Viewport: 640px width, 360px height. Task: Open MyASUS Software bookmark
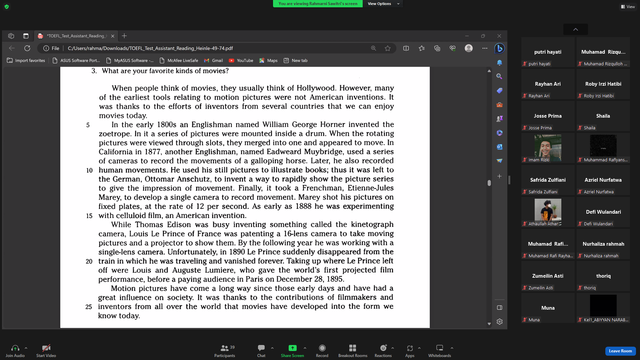coord(129,60)
